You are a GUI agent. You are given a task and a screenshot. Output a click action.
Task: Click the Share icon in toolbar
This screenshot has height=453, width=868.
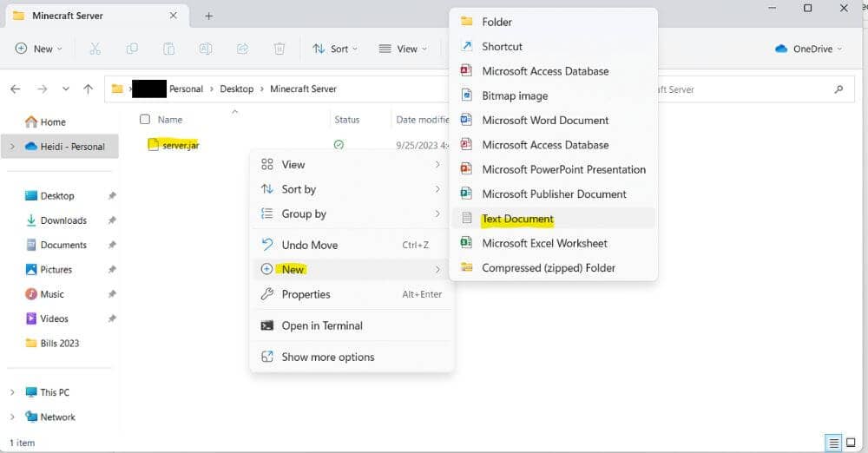(x=242, y=49)
